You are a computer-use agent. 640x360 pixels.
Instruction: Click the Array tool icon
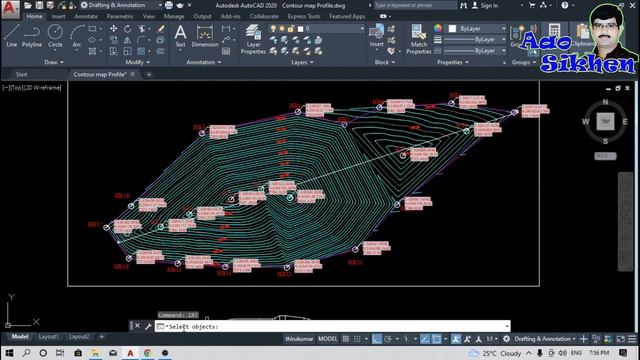pyautogui.click(x=141, y=51)
